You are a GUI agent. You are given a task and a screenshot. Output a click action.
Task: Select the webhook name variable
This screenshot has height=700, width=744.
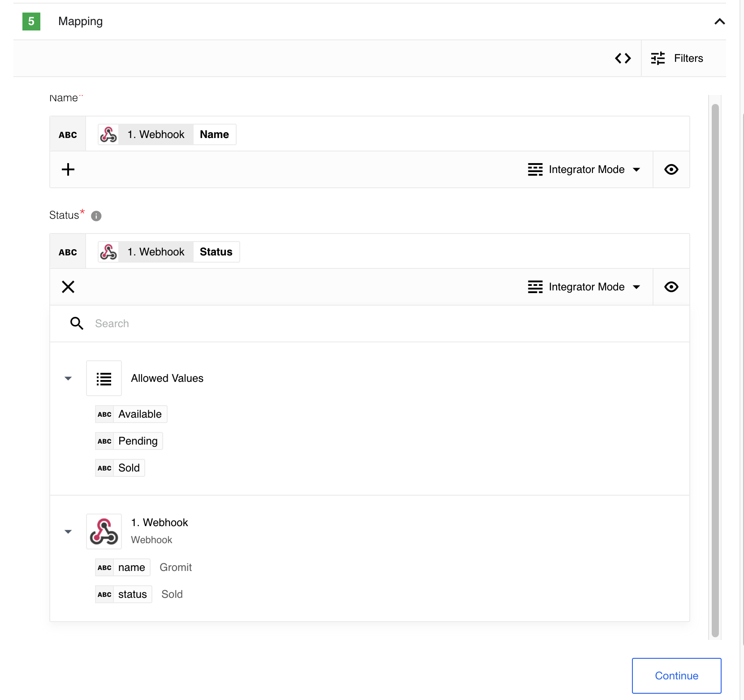(123, 567)
